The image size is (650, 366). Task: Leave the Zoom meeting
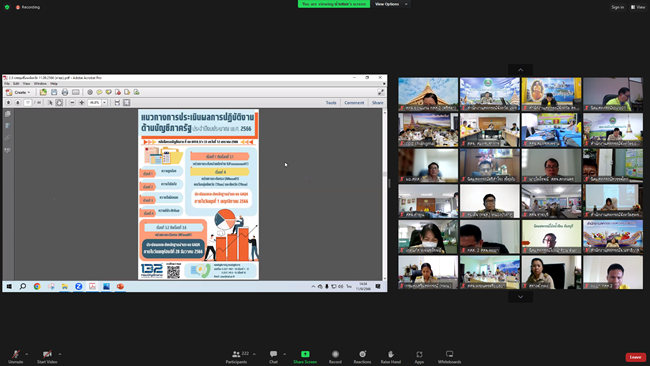[x=635, y=357]
